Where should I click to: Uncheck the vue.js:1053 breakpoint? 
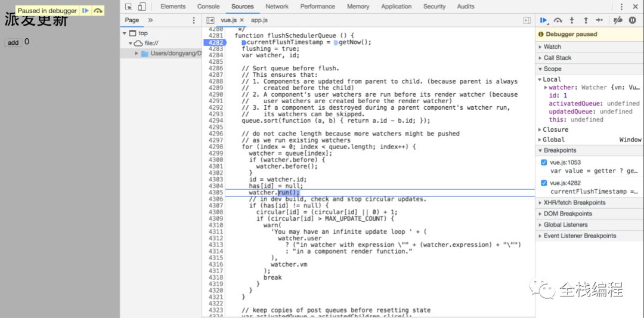544,162
